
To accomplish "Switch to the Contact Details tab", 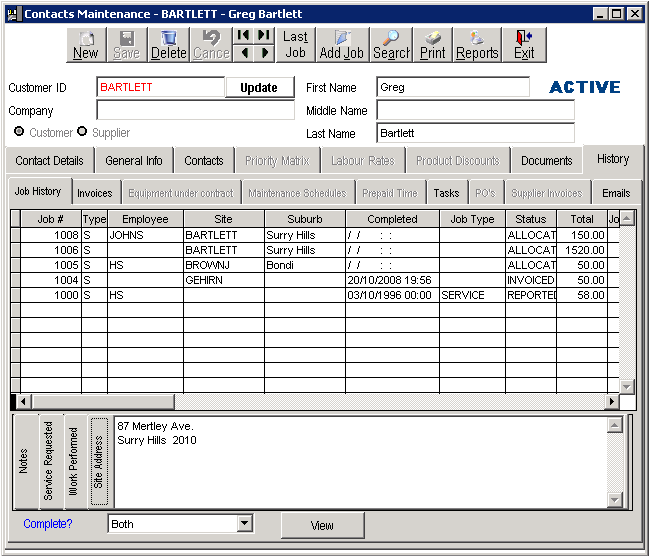I will click(50, 161).
